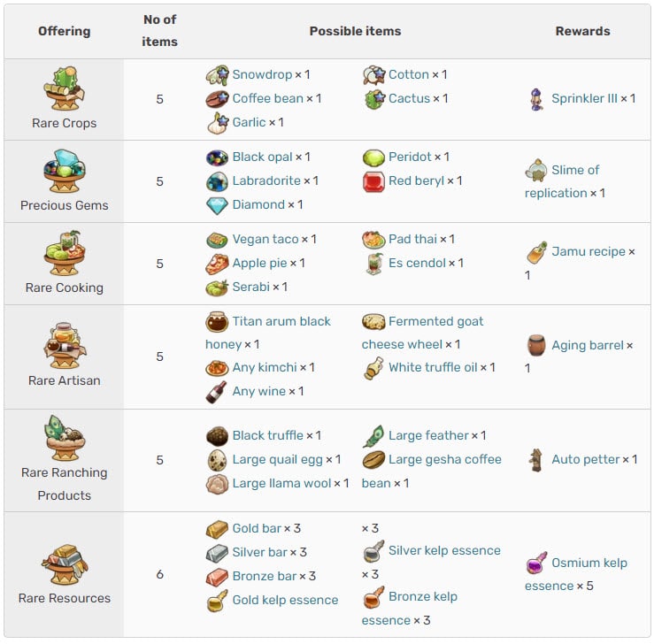Click the Diamond gem icon

point(217,205)
